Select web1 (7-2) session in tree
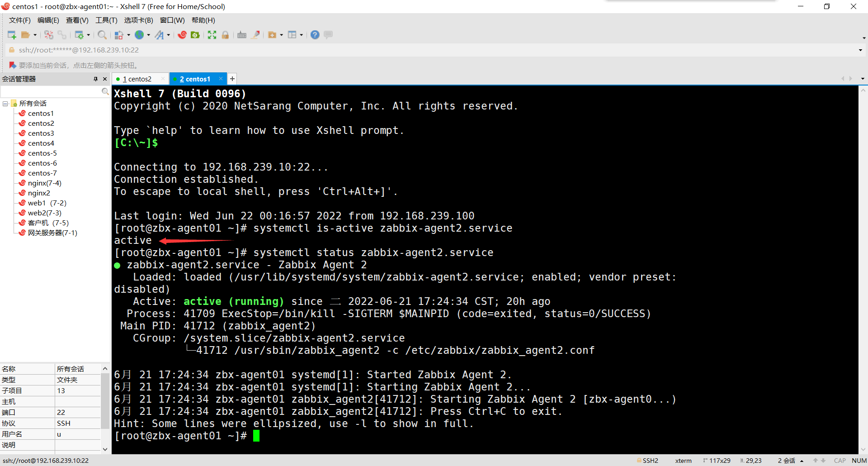 click(x=47, y=203)
